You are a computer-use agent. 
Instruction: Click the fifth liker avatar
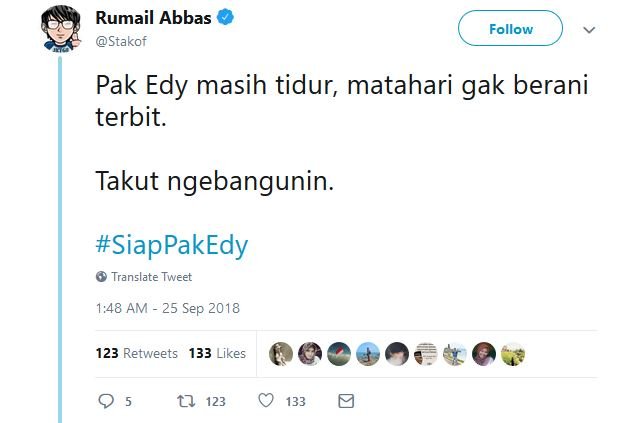(x=397, y=353)
